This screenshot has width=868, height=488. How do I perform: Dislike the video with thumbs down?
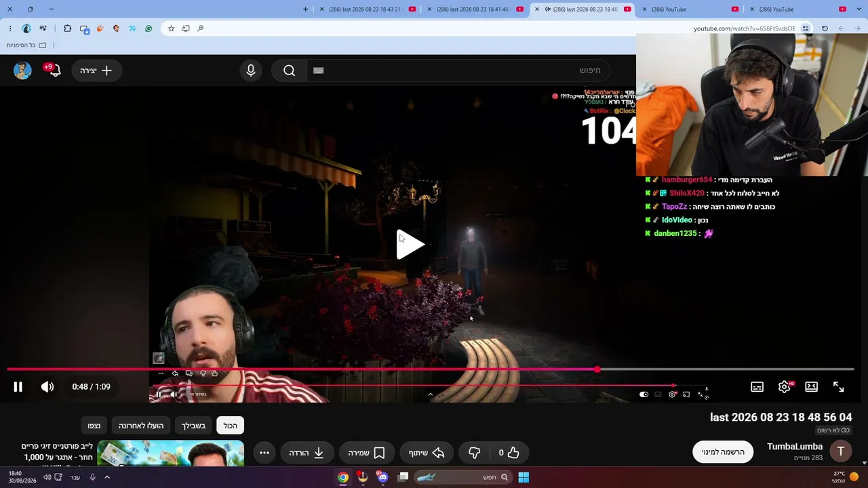coord(475,453)
